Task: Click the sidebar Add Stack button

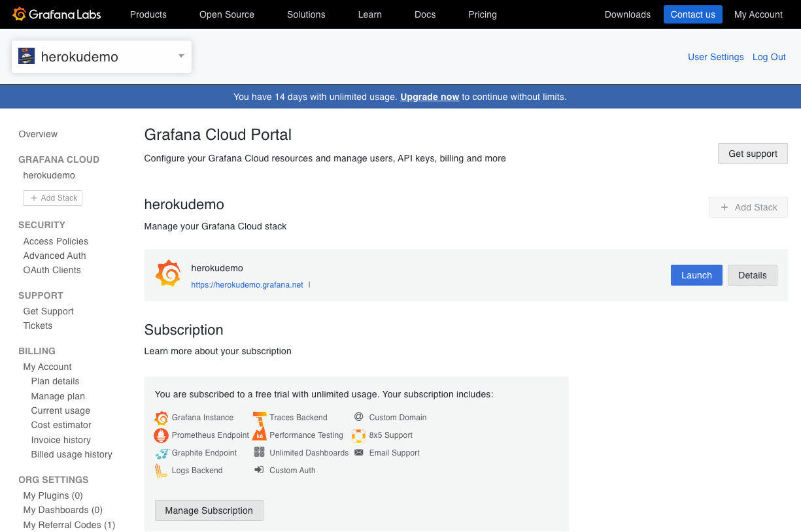Action: pos(53,198)
